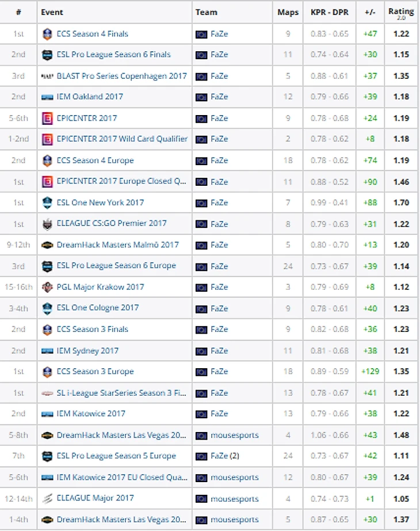Viewport: 420px width, 531px height.
Task: Click the team flag in IEM Katowice EU Closed Qualifier row
Action: (x=201, y=478)
